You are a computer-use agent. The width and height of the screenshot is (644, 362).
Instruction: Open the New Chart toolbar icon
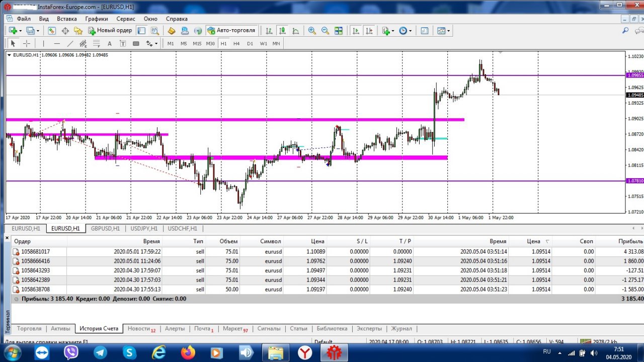click(x=13, y=30)
